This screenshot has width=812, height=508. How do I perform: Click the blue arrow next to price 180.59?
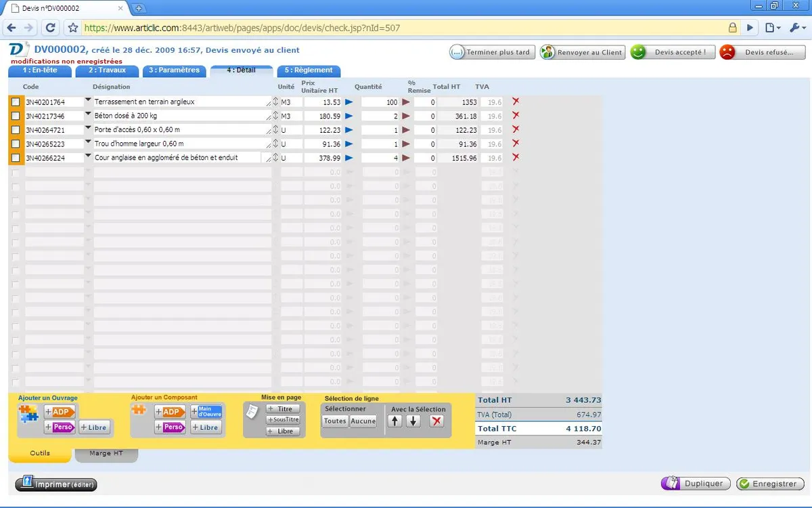(x=349, y=116)
